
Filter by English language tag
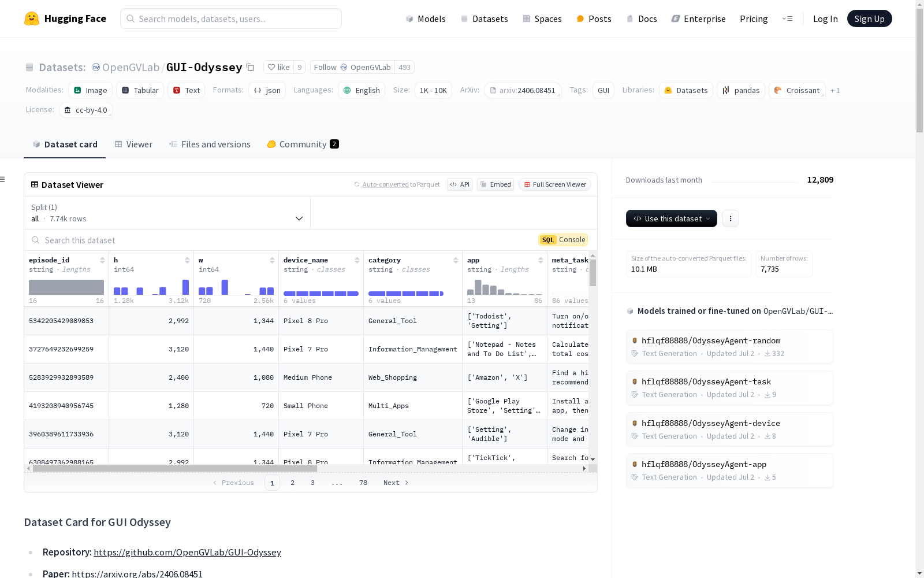tap(361, 90)
